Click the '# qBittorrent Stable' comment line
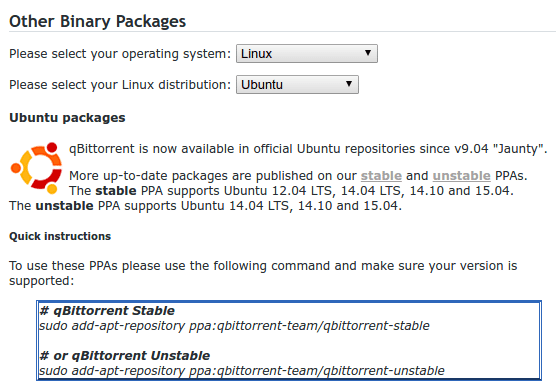This screenshot has width=556, height=383. [x=107, y=311]
